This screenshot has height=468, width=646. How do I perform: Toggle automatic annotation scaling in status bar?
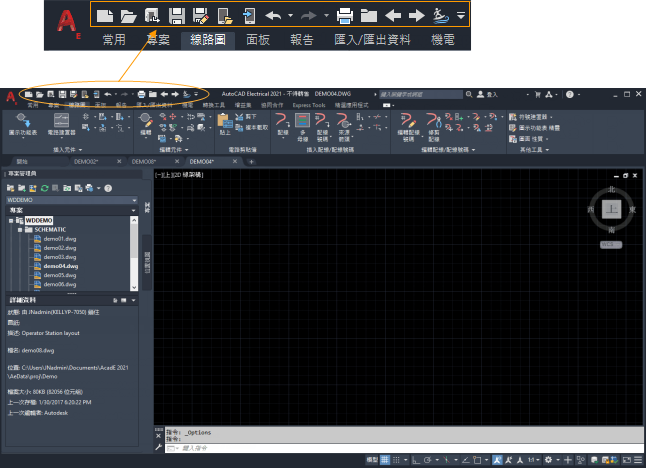pyautogui.click(x=509, y=460)
